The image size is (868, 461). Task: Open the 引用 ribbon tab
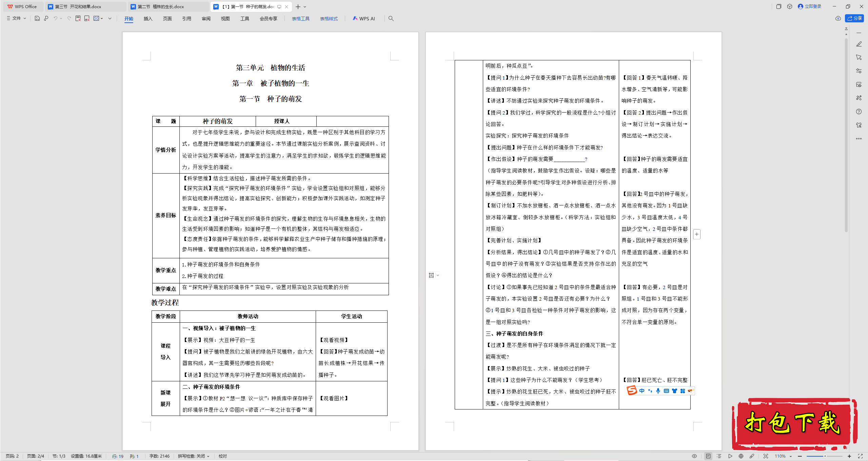click(x=187, y=19)
